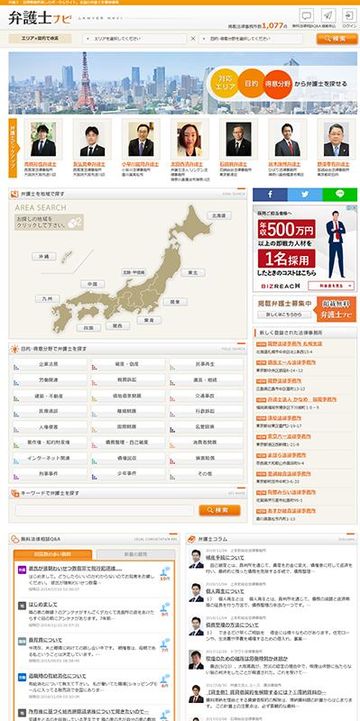Choose the 労働関連 category
Viewport: 360px width, 721px height.
[x=49, y=380]
